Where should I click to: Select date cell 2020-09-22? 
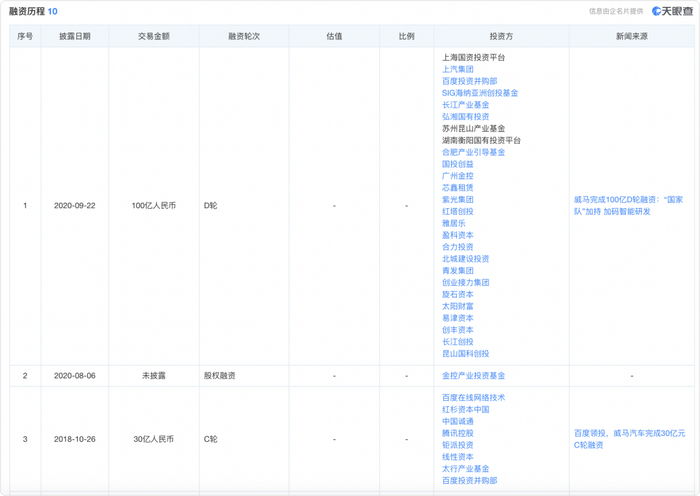click(75, 205)
